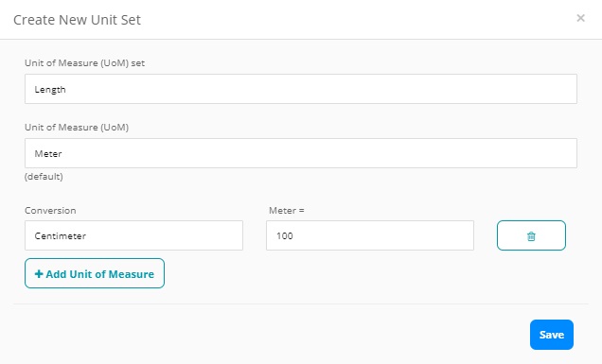Add another unit of measure row
Screen dimensions: 602x364
pos(95,273)
